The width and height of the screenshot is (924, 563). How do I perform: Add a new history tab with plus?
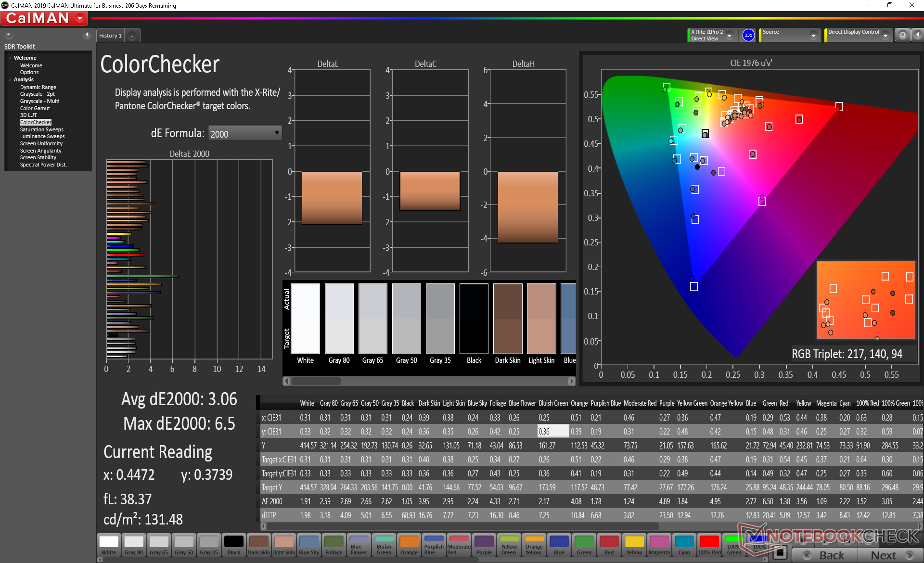pos(132,36)
